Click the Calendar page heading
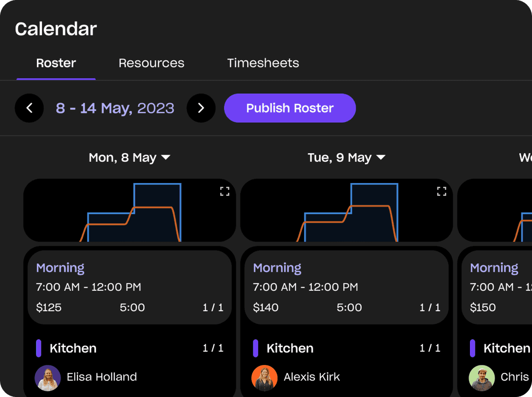This screenshot has width=532, height=397. (56, 29)
